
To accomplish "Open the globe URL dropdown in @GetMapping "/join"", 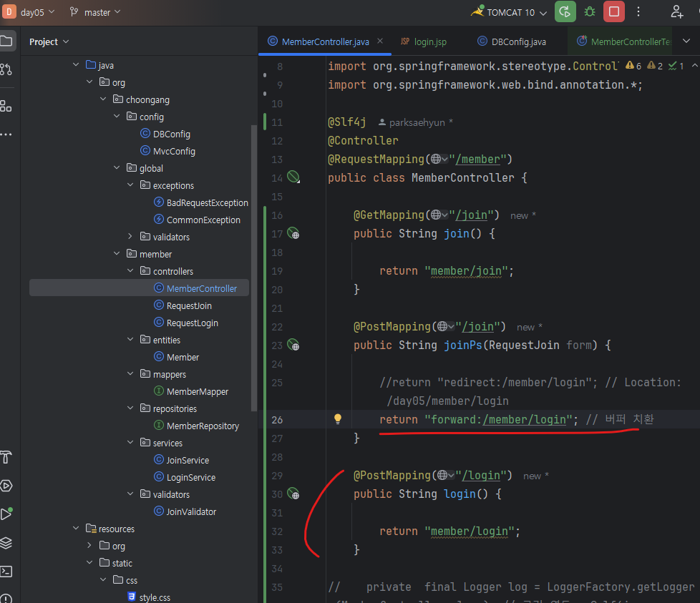I will (x=439, y=215).
